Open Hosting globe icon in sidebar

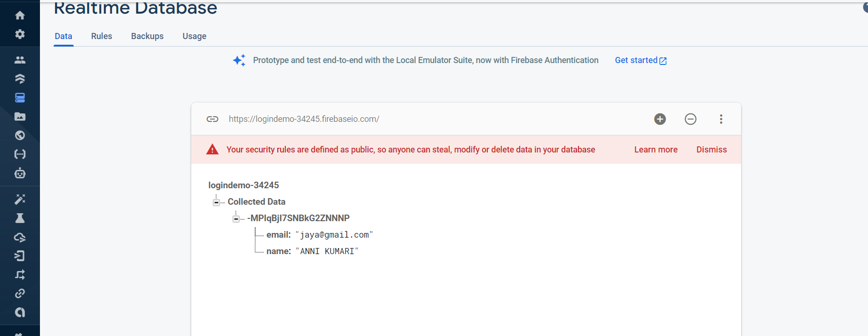tap(20, 136)
